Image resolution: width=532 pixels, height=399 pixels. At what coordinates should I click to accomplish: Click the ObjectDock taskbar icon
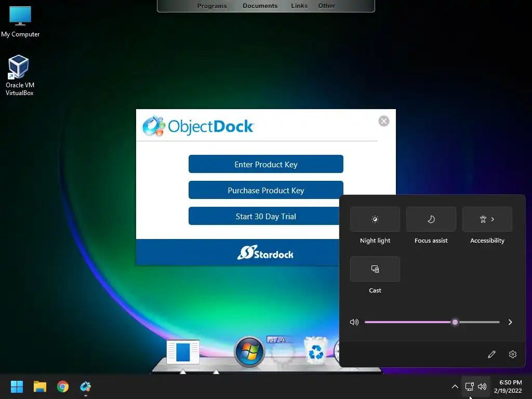pos(86,387)
